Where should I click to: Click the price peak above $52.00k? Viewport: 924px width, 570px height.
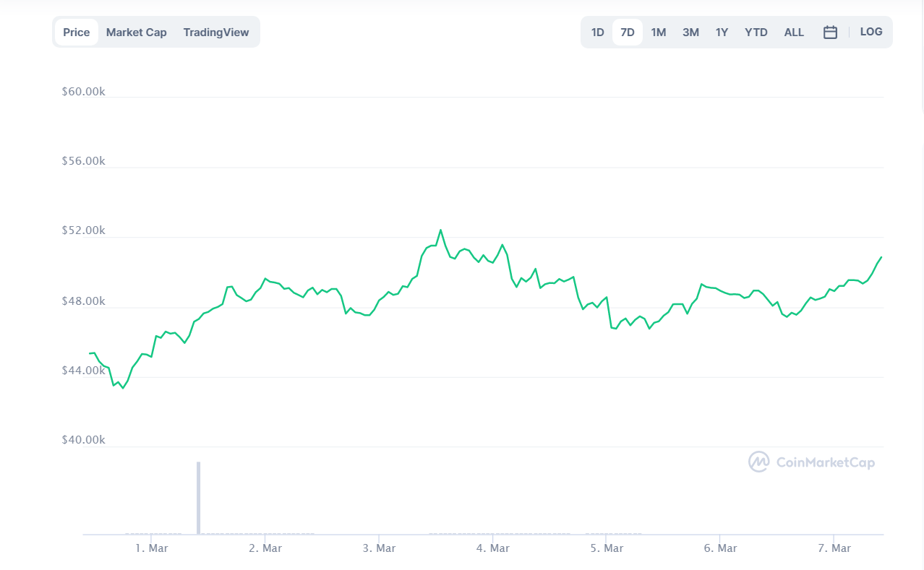[x=440, y=230]
